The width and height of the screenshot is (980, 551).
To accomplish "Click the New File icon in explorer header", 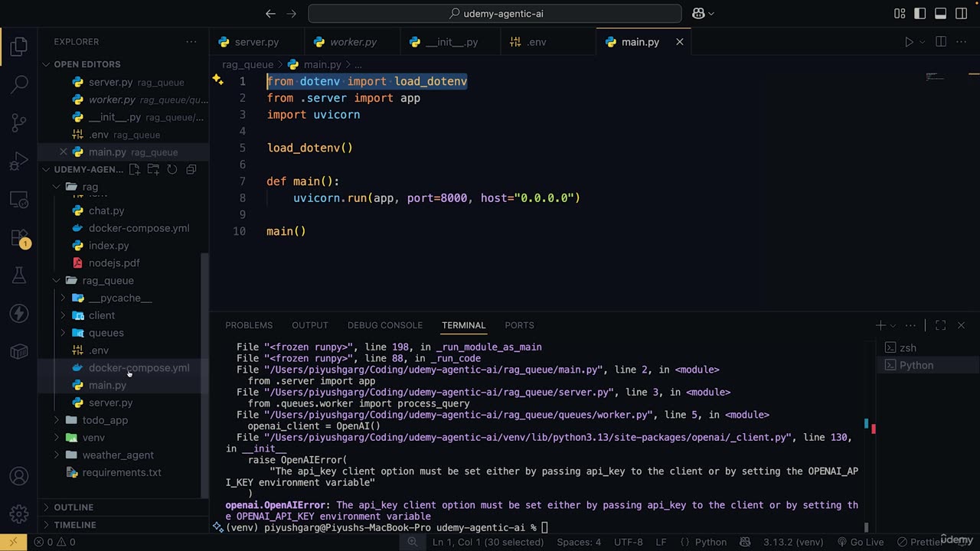I will tap(135, 169).
